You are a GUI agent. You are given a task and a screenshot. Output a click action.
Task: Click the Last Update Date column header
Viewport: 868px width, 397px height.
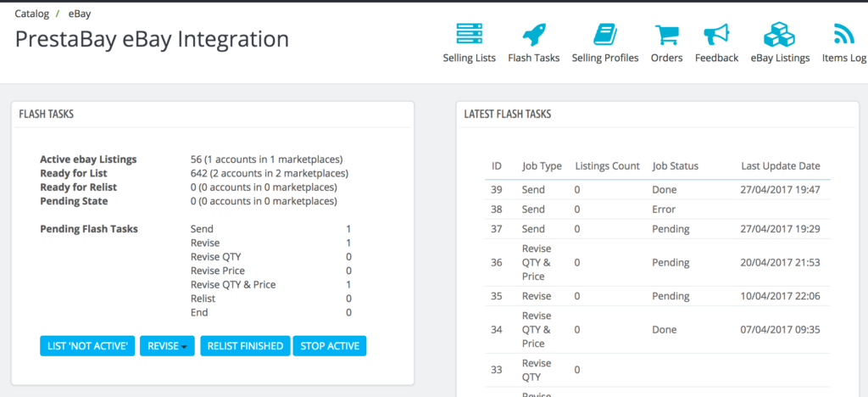tap(781, 166)
